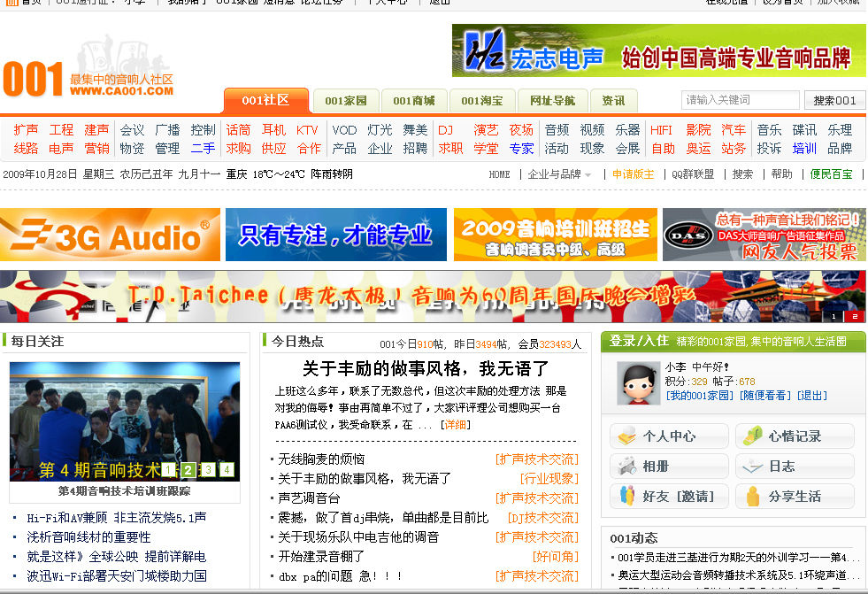The height and width of the screenshot is (594, 868).
Task: Open the article 浅析音响线材的重要性
Action: point(88,537)
